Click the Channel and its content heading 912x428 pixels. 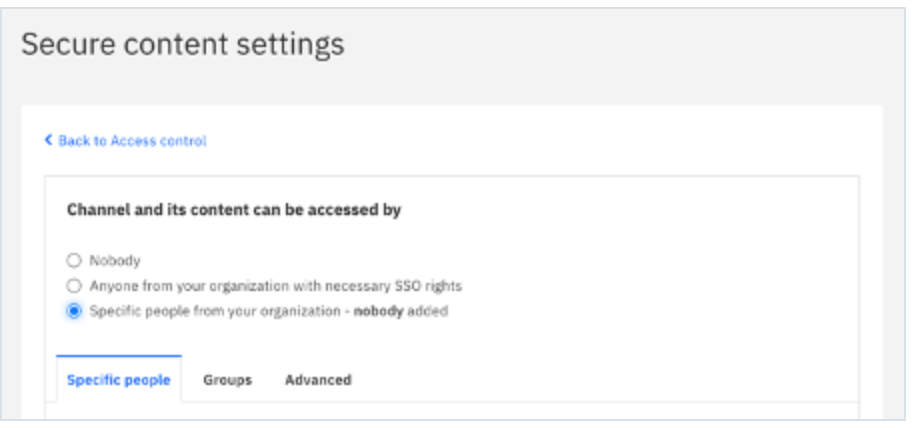click(234, 209)
